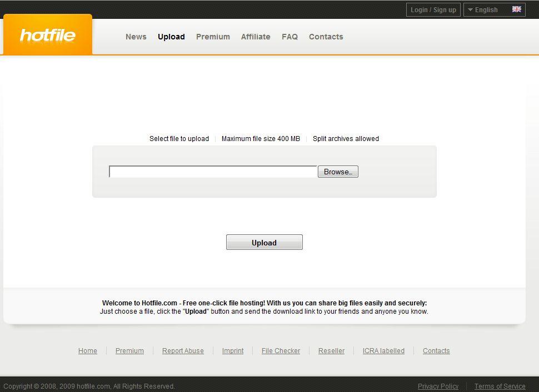Open the Report Abuse link
The image size is (539, 392).
coord(183,351)
